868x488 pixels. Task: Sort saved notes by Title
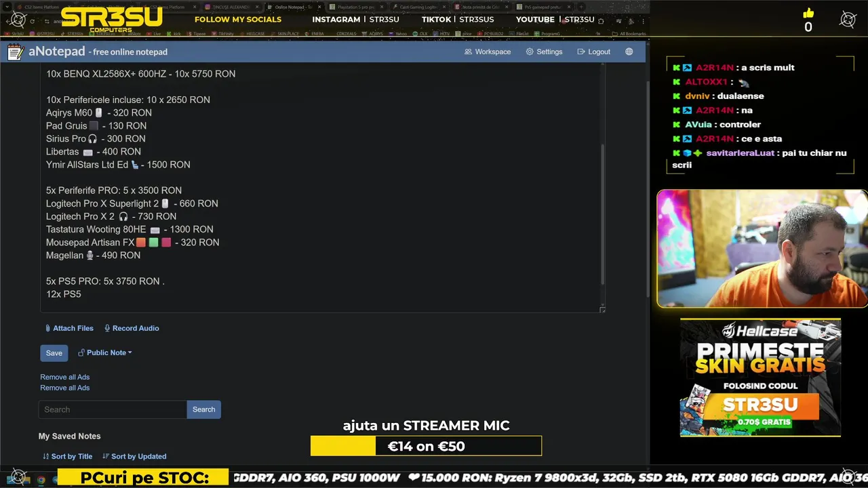67,456
